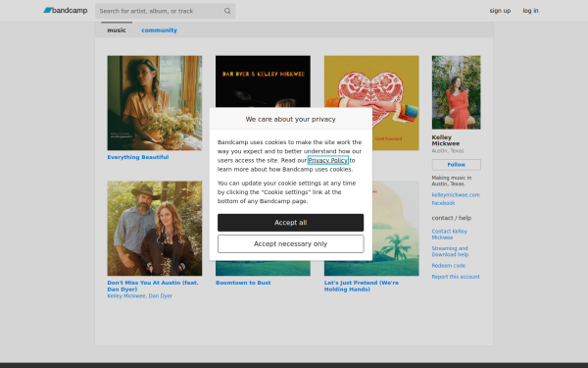Click 'We care about your privacy' heading
The width and height of the screenshot is (588, 368).
[291, 119]
